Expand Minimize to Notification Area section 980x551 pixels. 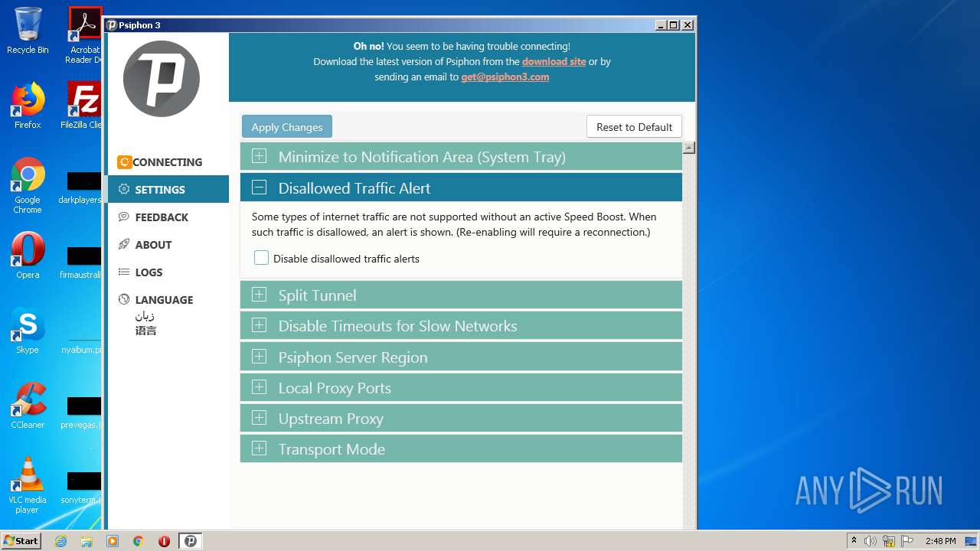click(461, 157)
